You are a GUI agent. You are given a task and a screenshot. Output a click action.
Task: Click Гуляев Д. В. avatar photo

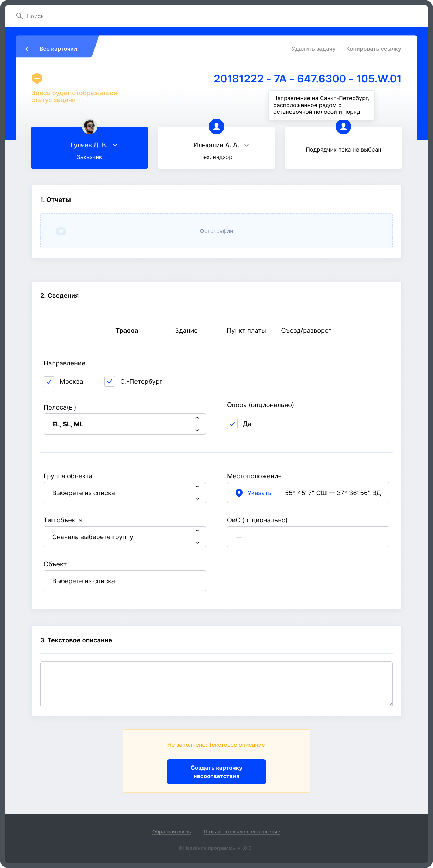click(x=90, y=127)
